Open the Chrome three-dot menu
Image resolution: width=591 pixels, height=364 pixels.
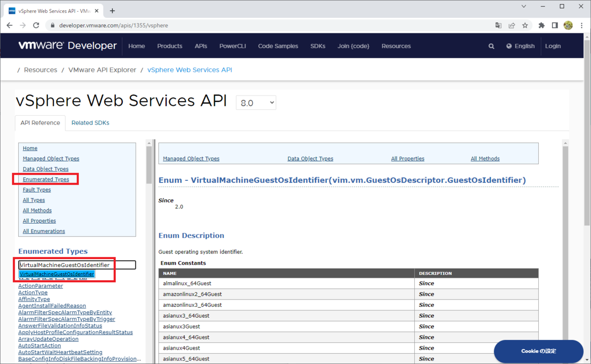tap(581, 25)
